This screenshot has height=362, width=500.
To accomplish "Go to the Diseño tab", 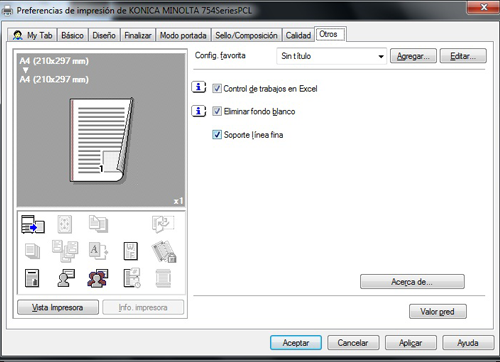I will (x=104, y=35).
